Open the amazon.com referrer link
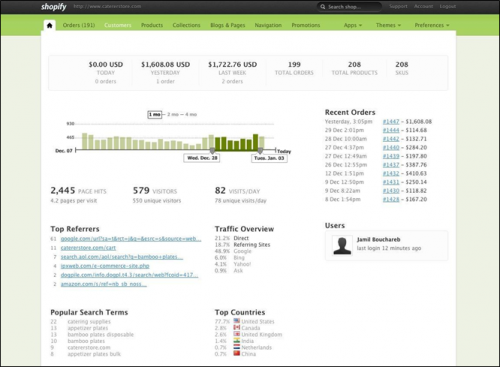Screen dimensions: 500x367 coord(104,284)
